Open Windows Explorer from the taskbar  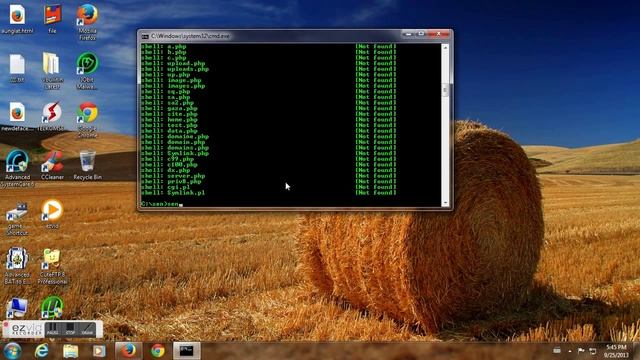click(70, 351)
